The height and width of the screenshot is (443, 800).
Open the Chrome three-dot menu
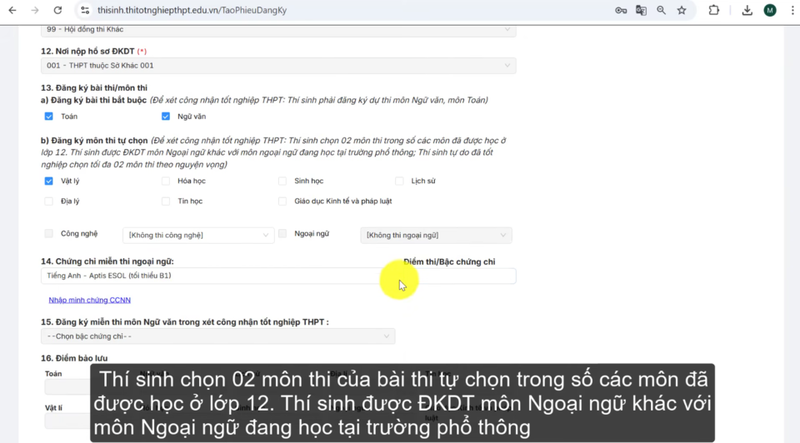click(792, 10)
